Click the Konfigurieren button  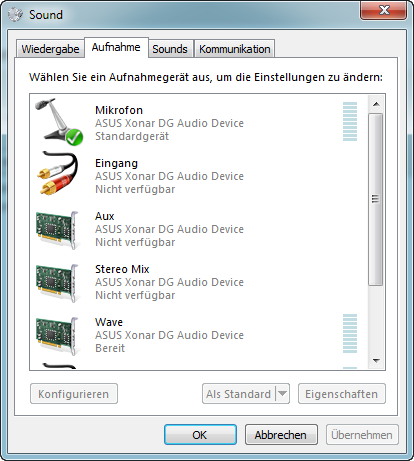point(74,394)
